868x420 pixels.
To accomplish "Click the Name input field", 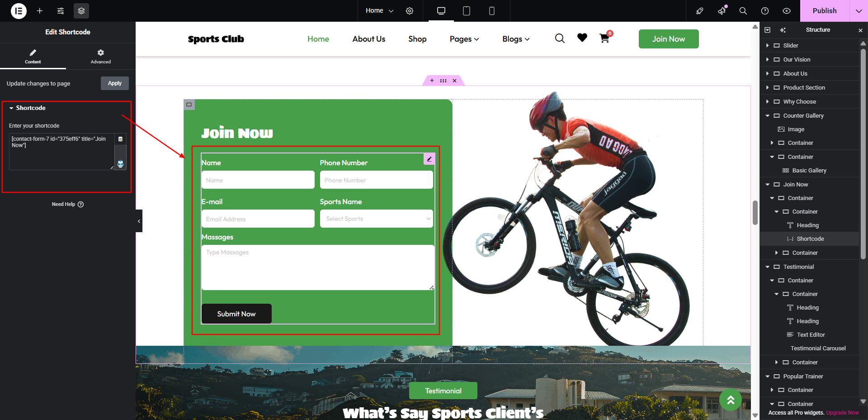I will (258, 180).
